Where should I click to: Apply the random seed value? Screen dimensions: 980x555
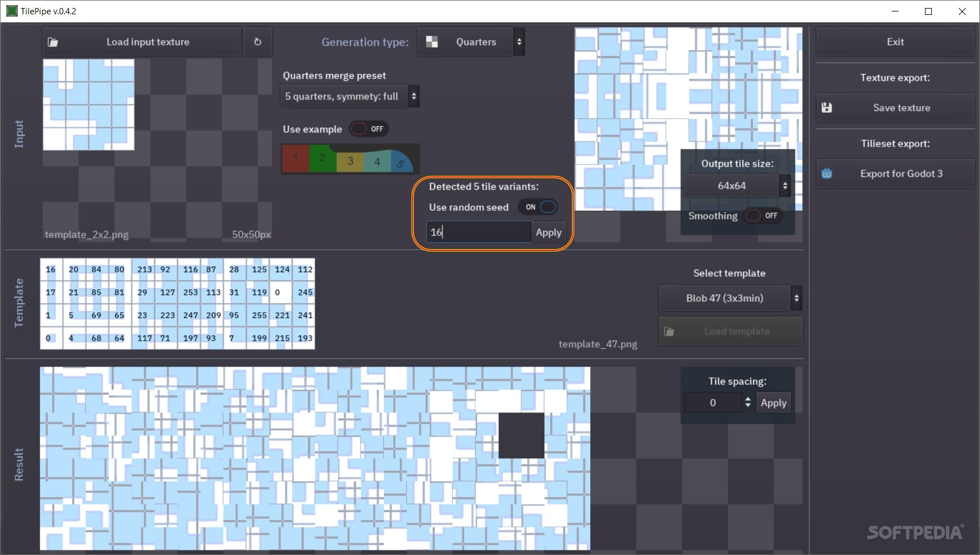click(x=548, y=232)
